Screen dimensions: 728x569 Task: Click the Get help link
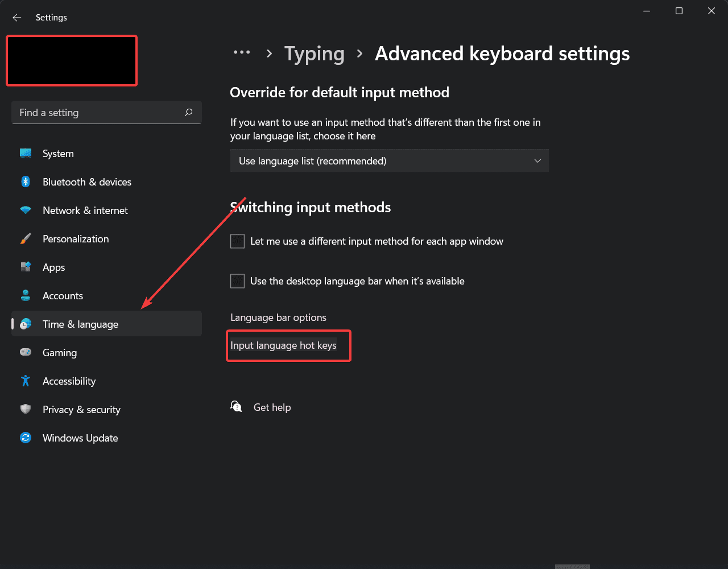(272, 407)
